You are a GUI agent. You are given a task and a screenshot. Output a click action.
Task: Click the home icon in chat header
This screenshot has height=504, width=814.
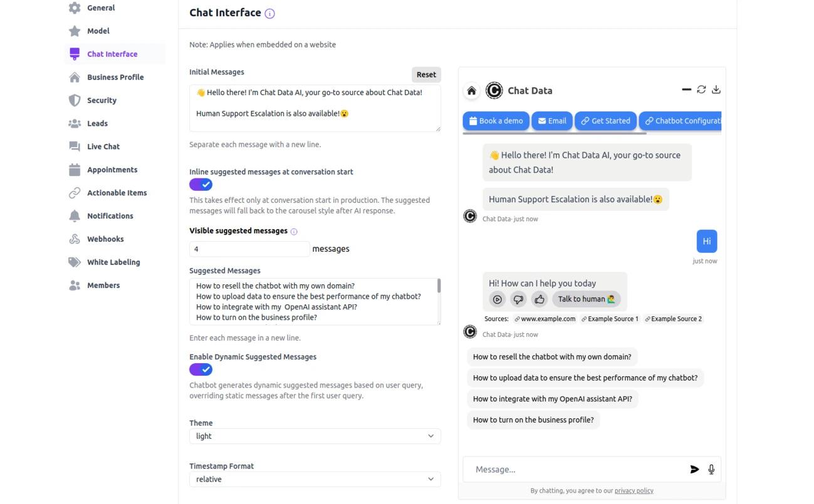pos(472,91)
